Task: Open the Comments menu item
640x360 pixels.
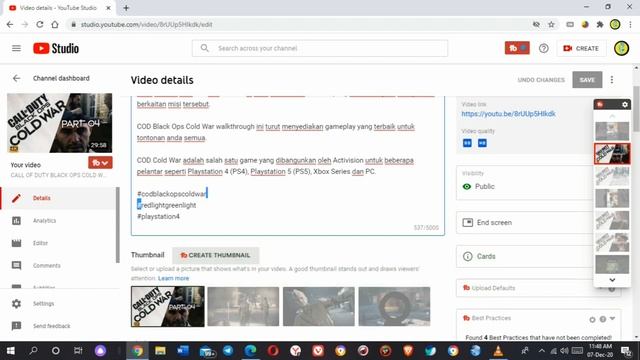Action: tap(59, 265)
